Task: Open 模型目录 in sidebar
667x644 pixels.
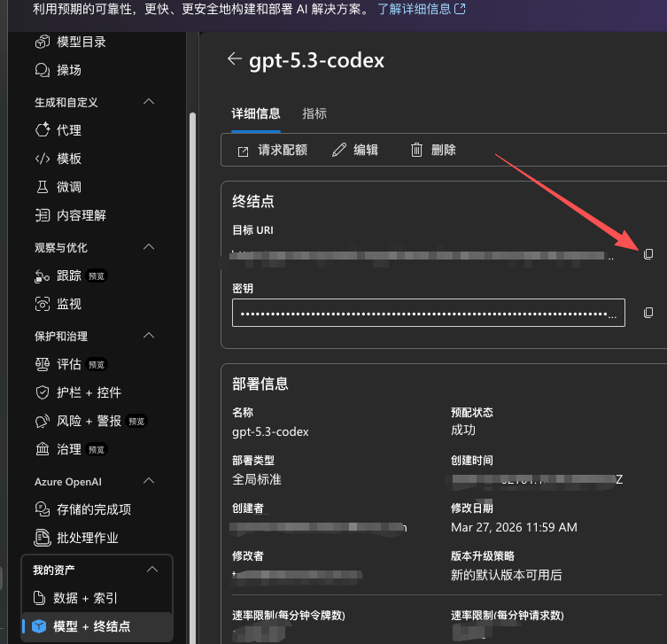Action: coord(81,42)
